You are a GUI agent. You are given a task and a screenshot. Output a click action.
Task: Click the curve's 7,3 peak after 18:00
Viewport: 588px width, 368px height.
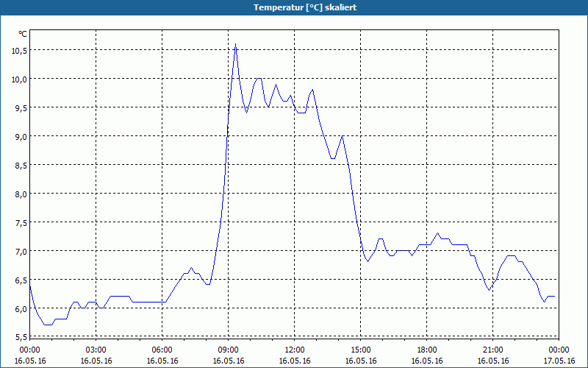[437, 233]
